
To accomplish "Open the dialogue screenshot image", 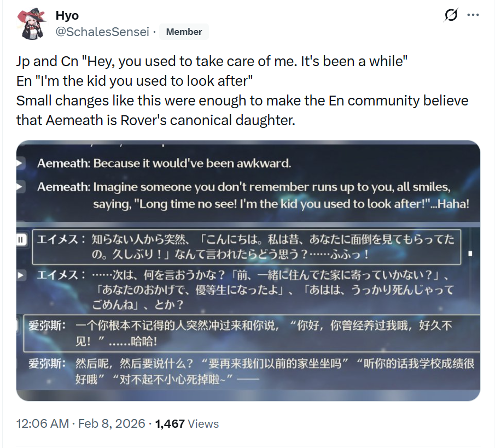I will point(248,270).
